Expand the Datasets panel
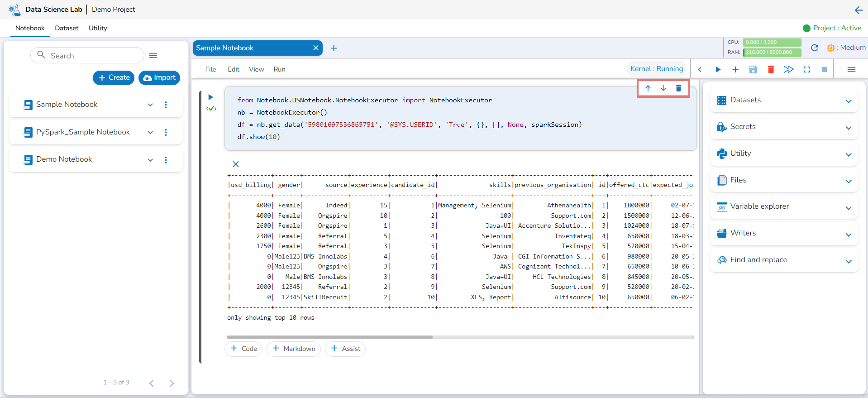The width and height of the screenshot is (868, 398). (x=849, y=101)
